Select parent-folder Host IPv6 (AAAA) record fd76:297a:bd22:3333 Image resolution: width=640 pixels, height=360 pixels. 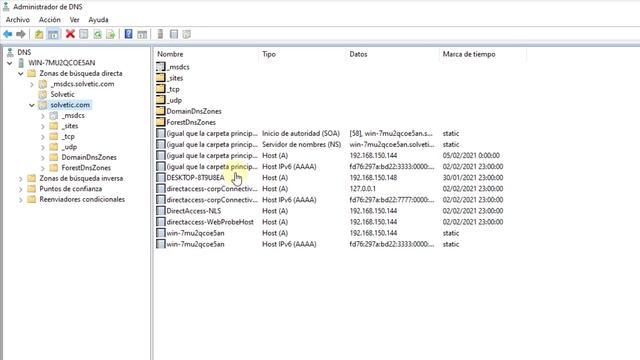click(x=330, y=166)
